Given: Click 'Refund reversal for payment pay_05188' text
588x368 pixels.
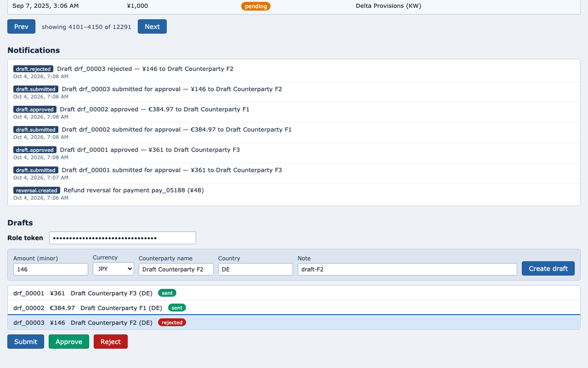Looking at the screenshot, I should [134, 190].
